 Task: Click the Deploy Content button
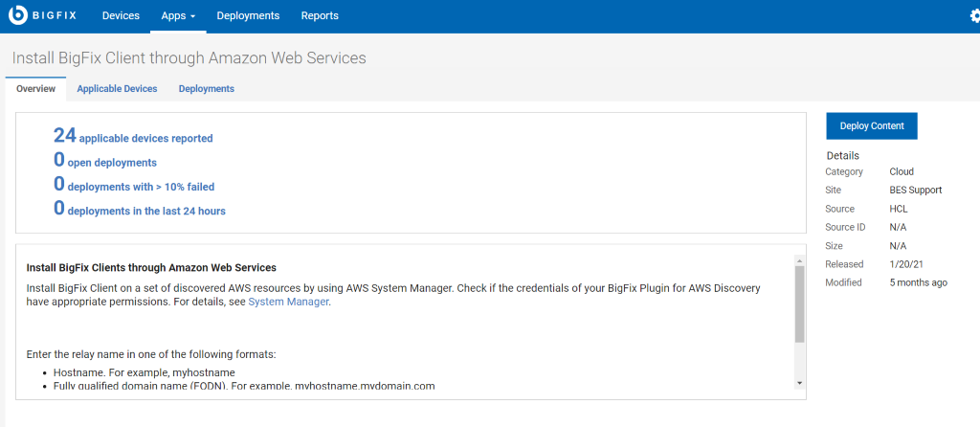point(871,125)
